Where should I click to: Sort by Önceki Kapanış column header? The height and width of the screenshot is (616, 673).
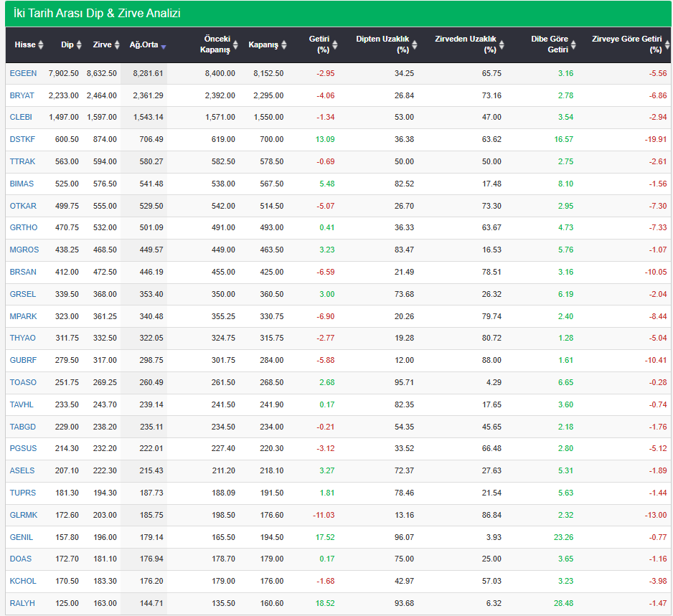pos(215,44)
